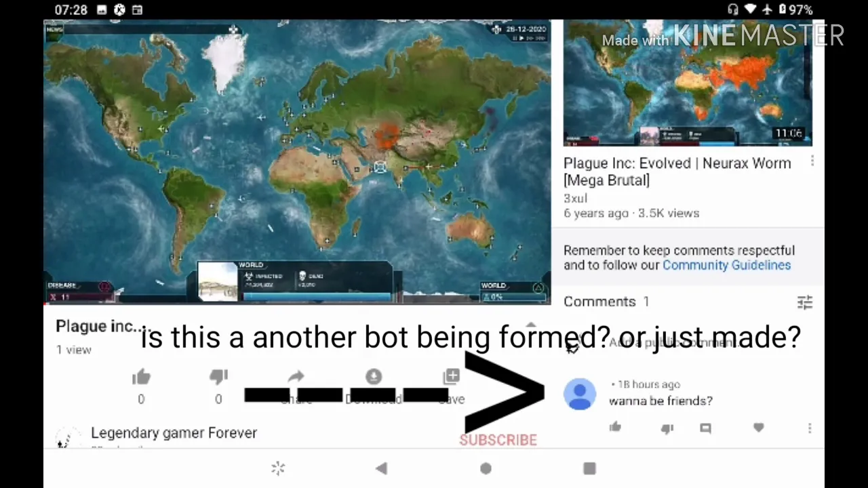Open the comment's three-dot options menu
Screen dimensions: 868x488
[810, 428]
